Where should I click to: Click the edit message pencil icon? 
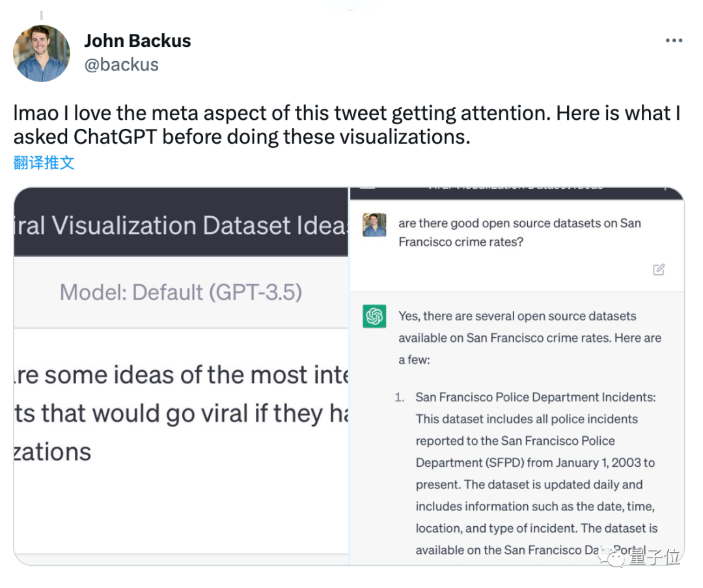pyautogui.click(x=659, y=270)
